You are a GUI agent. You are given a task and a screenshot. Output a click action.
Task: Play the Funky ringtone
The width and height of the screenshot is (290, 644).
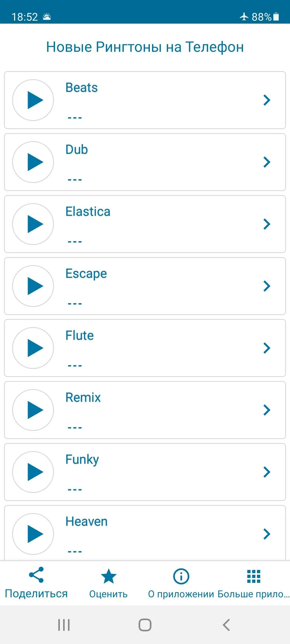(x=33, y=472)
